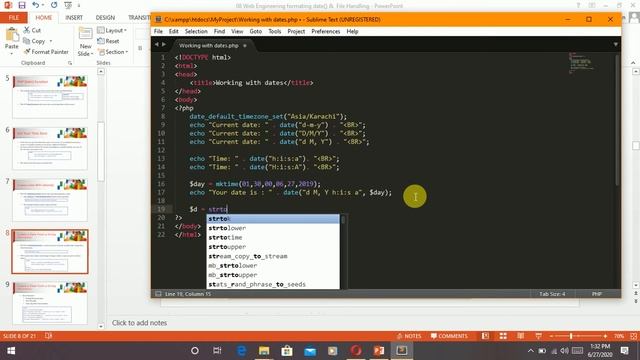Click the Paste clipboard icon
This screenshot has height=360, width=640.
coord(12,35)
